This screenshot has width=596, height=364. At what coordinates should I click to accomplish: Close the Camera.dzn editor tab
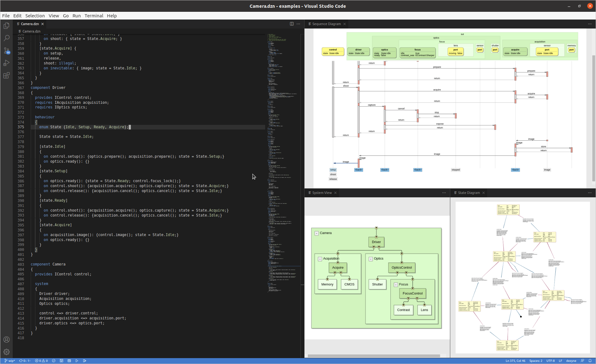(x=42, y=24)
